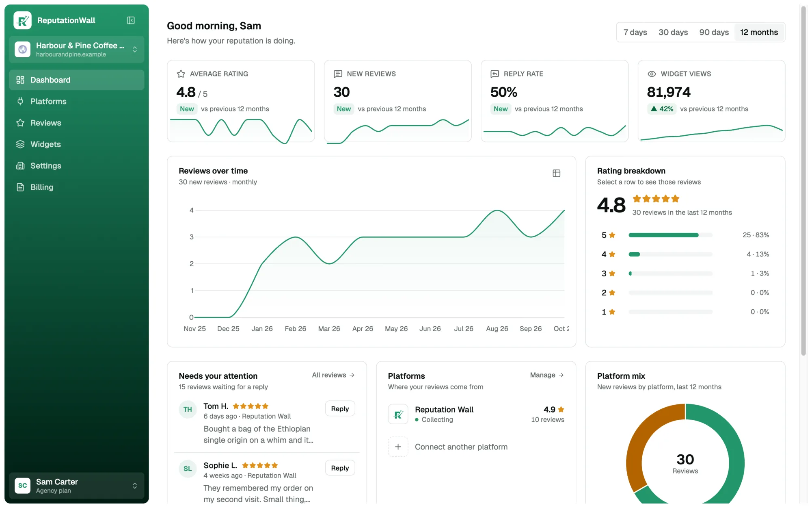Screen dimensions: 812x508
Task: Open the Reviews page
Action: tap(77, 123)
